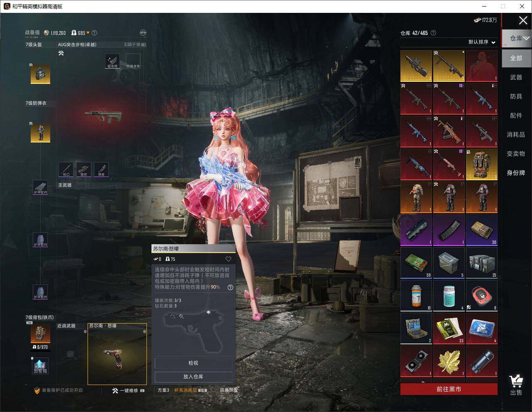Select the purple-background scope attachment item
The image size is (532, 412).
coord(416,230)
